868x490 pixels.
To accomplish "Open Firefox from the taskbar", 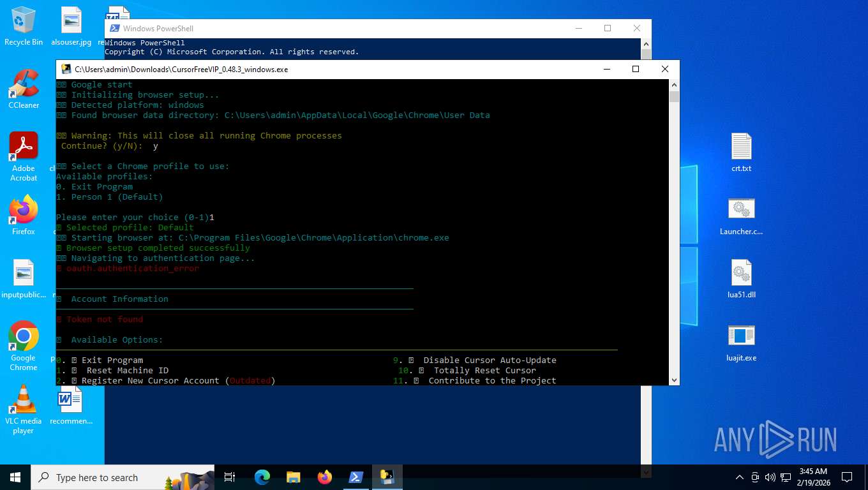I will 325,477.
